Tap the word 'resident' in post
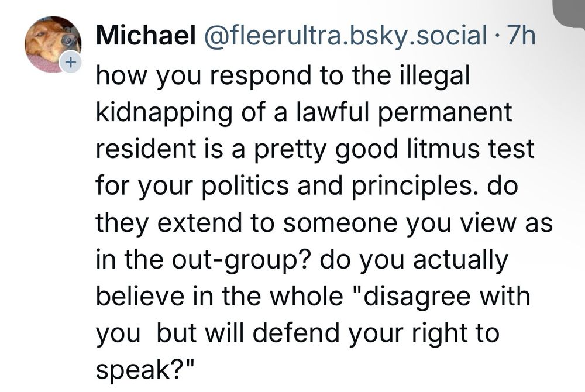The width and height of the screenshot is (585, 392). coord(146,149)
